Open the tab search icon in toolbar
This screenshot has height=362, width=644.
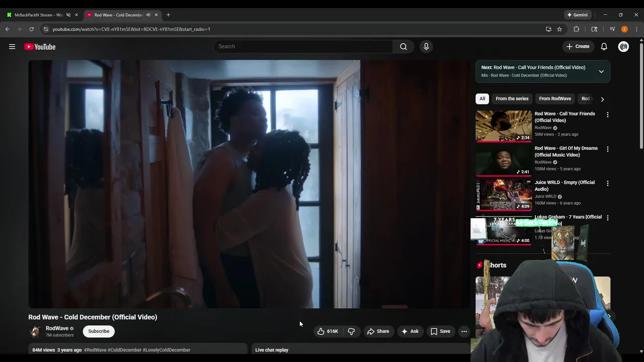594,29
